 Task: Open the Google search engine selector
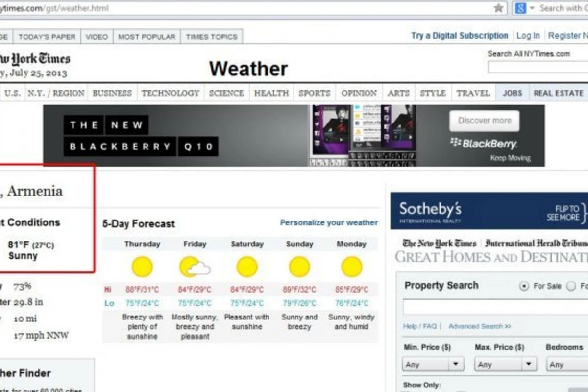tap(524, 8)
